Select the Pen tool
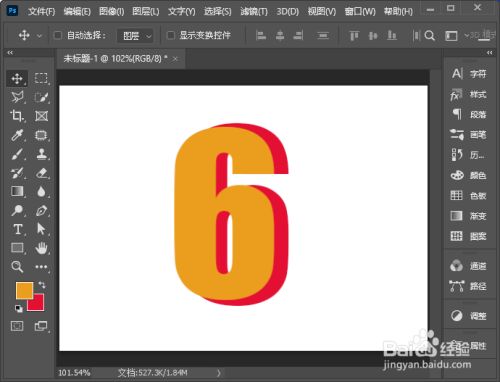500x382 pixels. tap(41, 210)
